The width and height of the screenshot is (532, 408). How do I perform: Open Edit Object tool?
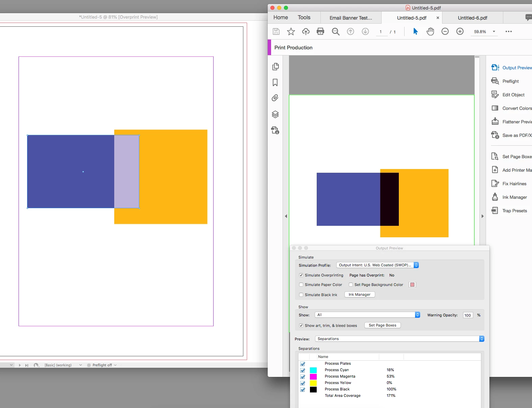508,95
